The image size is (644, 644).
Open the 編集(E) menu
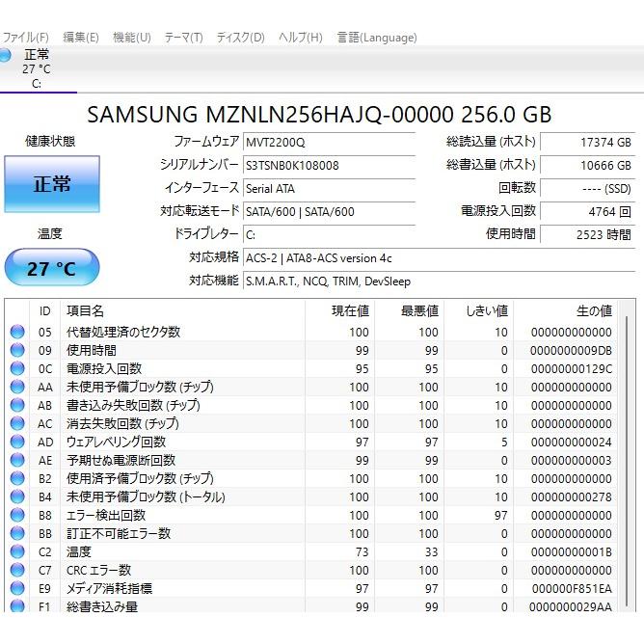point(81,38)
